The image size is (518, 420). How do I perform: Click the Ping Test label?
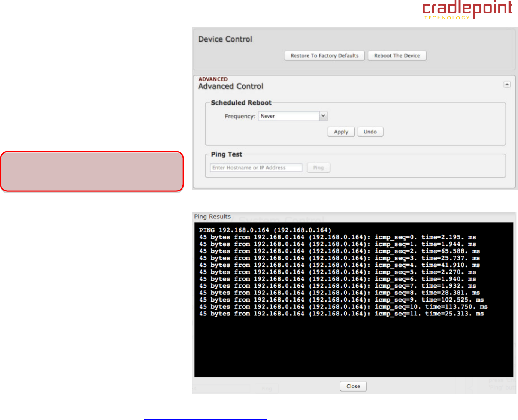tap(227, 154)
